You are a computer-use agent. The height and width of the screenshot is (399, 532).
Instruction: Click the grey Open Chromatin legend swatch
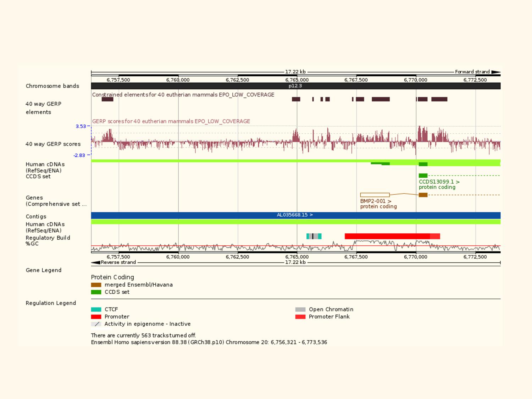coord(300,310)
